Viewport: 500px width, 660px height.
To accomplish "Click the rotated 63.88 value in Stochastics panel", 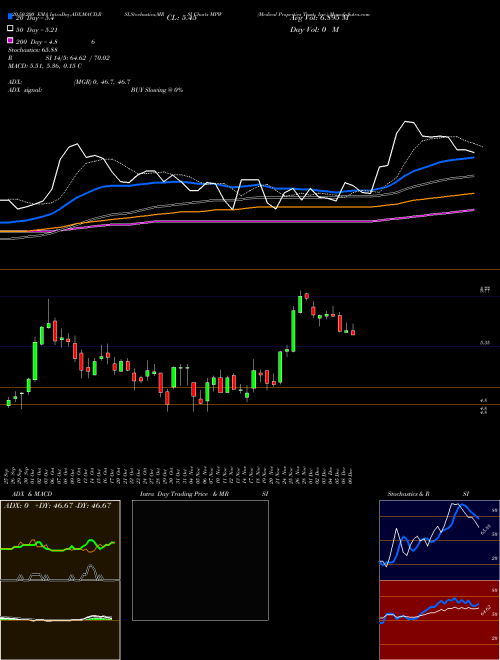I will click(x=486, y=529).
